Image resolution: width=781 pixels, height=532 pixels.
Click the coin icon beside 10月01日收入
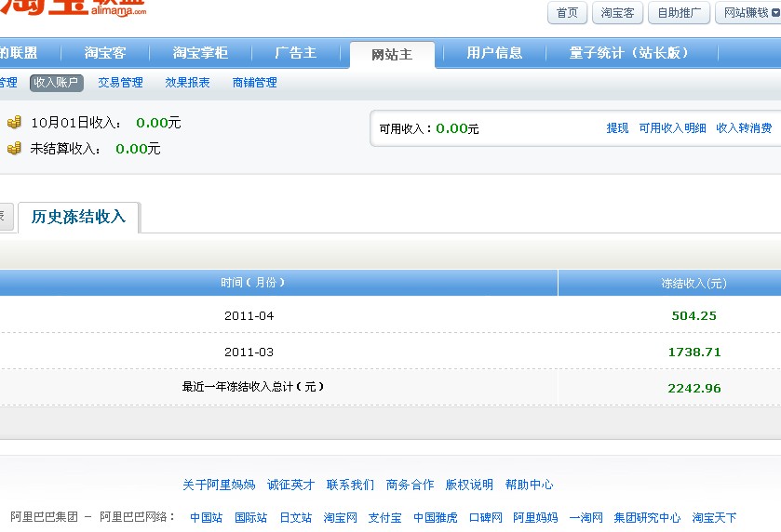[x=15, y=122]
